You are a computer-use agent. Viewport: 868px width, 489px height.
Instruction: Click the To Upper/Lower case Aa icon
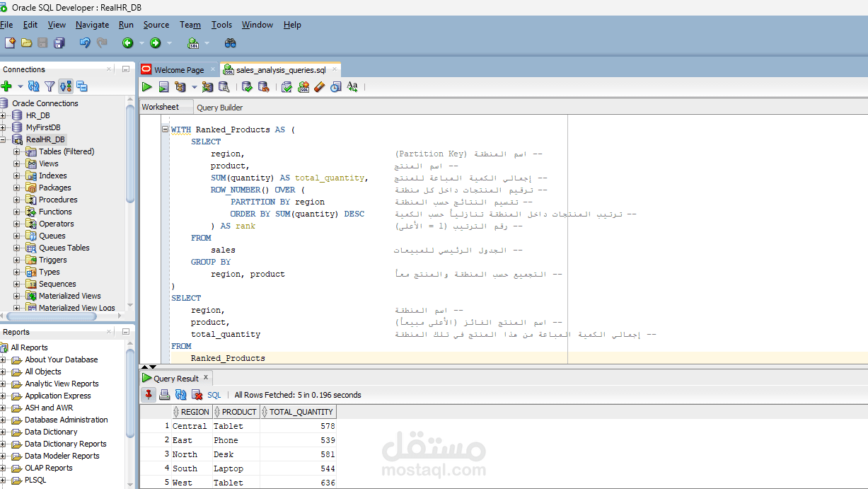pyautogui.click(x=352, y=87)
